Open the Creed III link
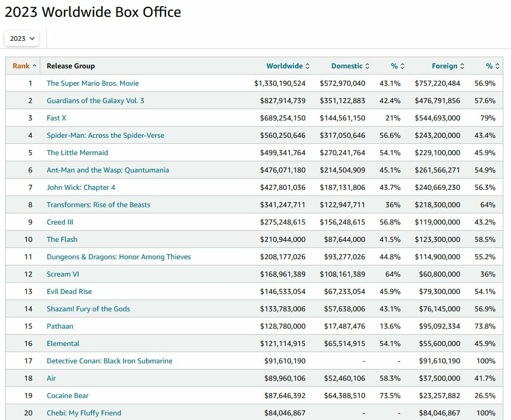 (x=60, y=222)
